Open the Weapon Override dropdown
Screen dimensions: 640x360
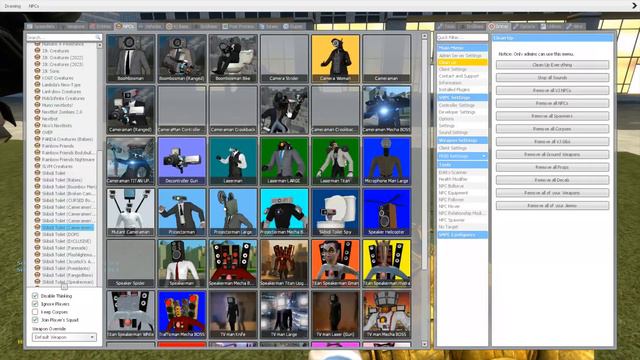point(64,337)
